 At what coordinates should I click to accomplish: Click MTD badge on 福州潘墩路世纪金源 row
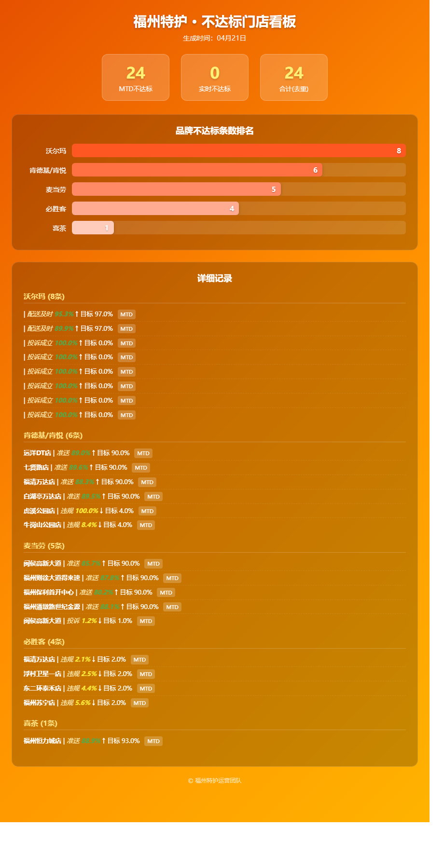172,607
